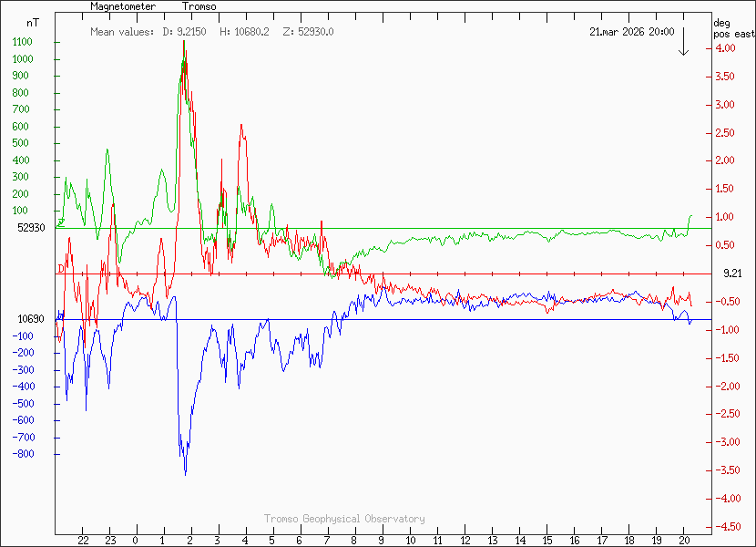
Task: Click the 52930 baseline label
Action: [32, 228]
